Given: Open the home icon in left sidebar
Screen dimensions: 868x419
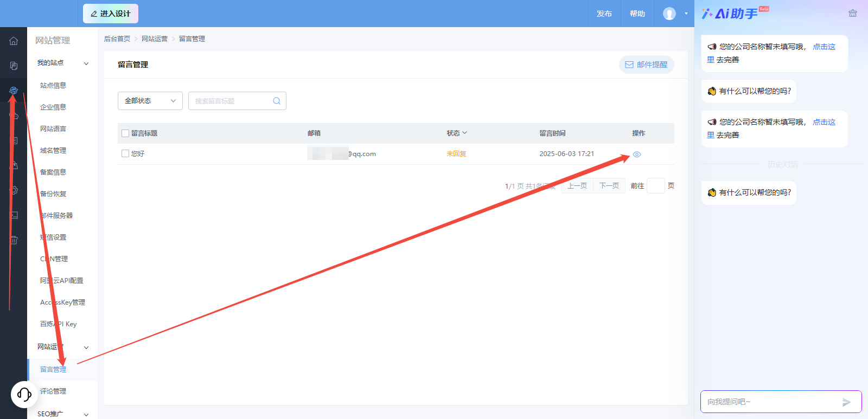Looking at the screenshot, I should [14, 41].
